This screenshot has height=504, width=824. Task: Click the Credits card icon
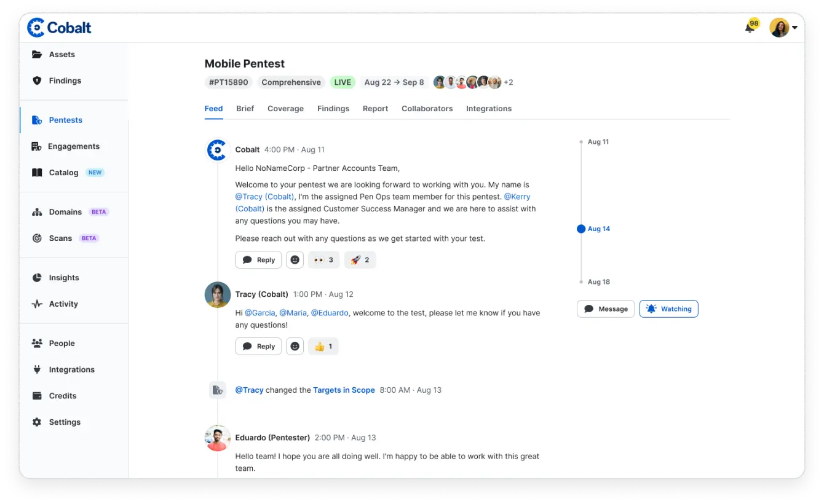(x=37, y=396)
